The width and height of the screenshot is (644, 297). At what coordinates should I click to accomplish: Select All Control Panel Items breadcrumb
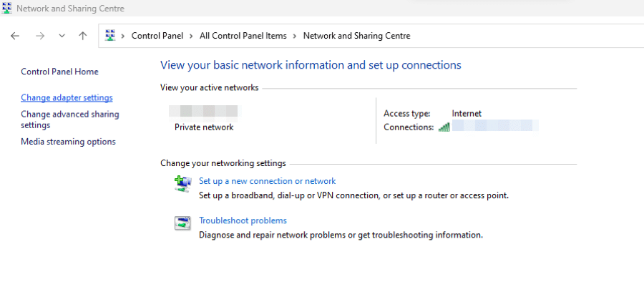pos(243,36)
